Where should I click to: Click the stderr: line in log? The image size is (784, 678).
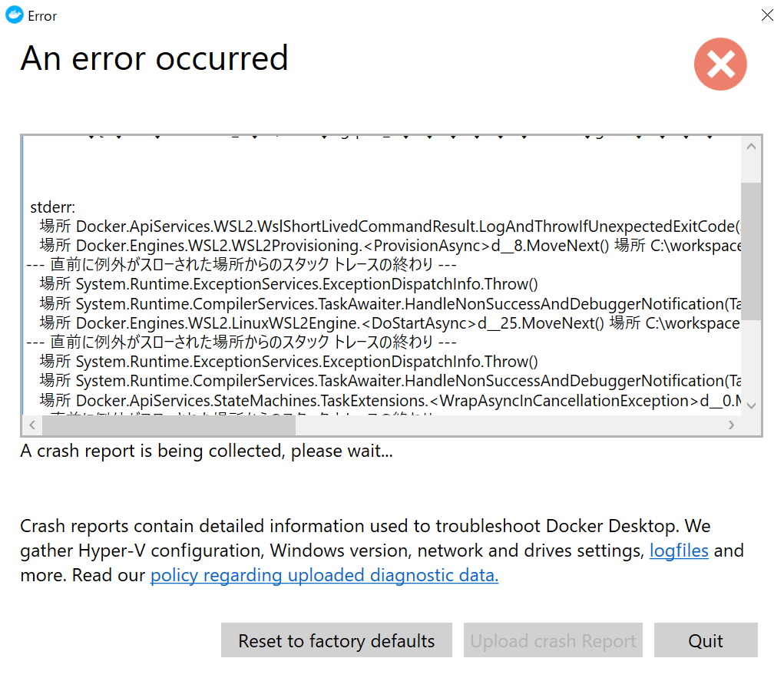52,207
